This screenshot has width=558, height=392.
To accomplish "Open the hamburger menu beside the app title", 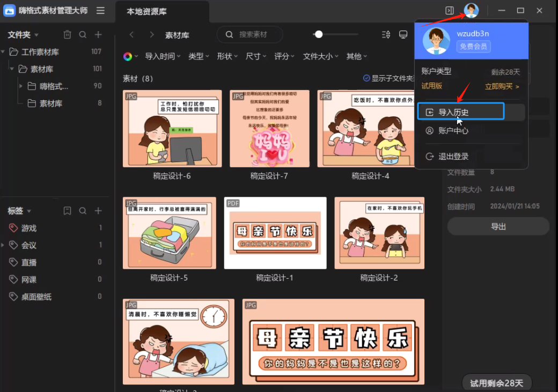I will (x=100, y=11).
